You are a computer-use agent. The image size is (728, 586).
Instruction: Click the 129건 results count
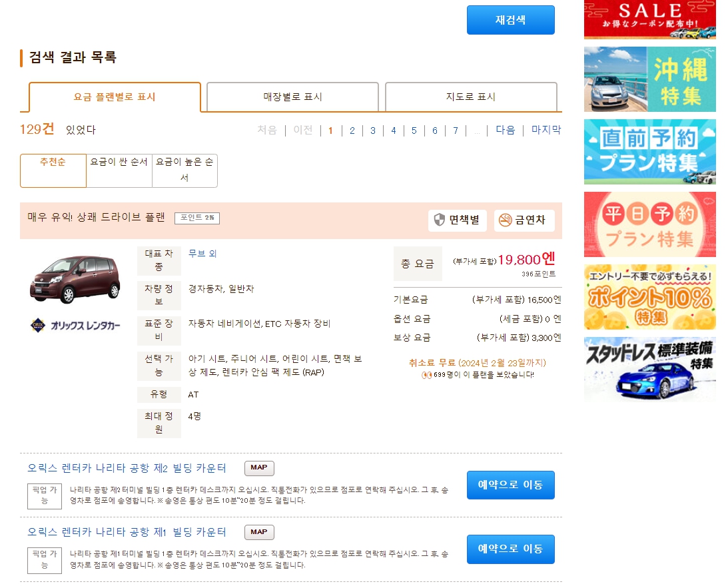click(37, 129)
